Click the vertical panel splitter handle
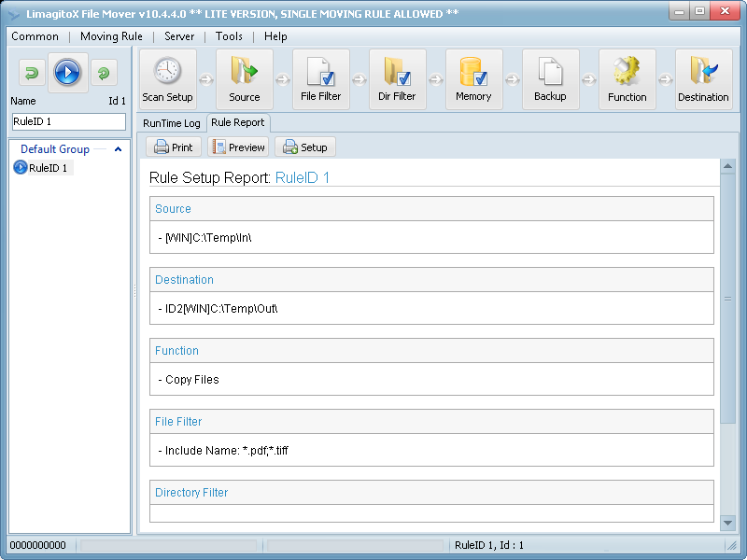Image resolution: width=747 pixels, height=560 pixels. pyautogui.click(x=134, y=290)
